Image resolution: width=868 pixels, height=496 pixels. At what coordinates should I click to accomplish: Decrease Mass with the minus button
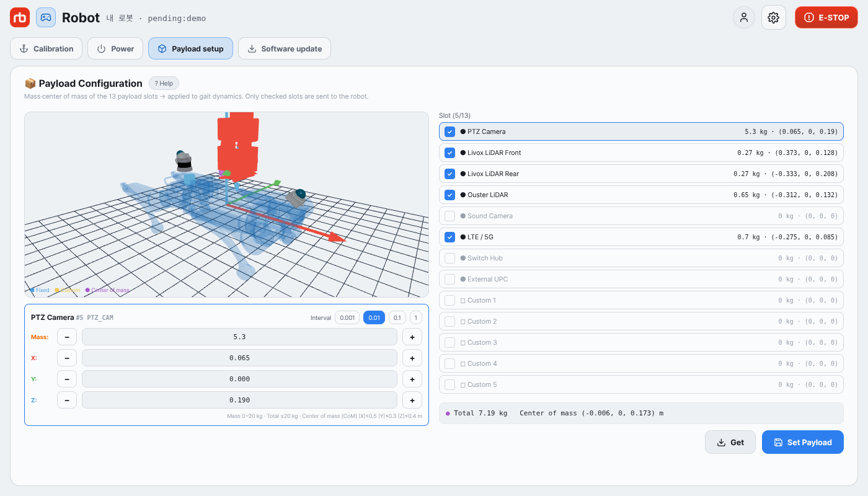pyautogui.click(x=67, y=337)
